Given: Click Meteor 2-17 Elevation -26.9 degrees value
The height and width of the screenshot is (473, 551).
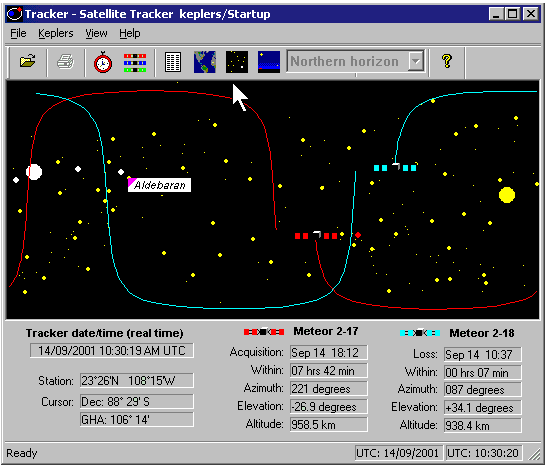Looking at the screenshot, I should coord(329,407).
